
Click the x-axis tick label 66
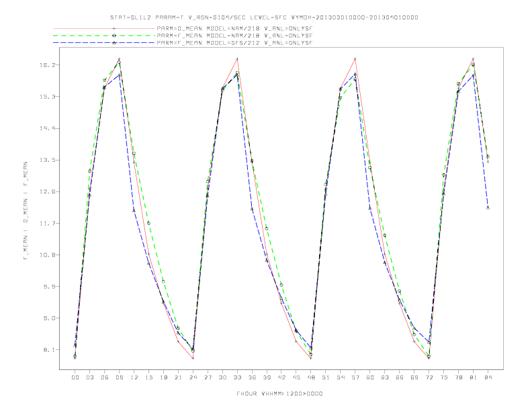pos(400,377)
